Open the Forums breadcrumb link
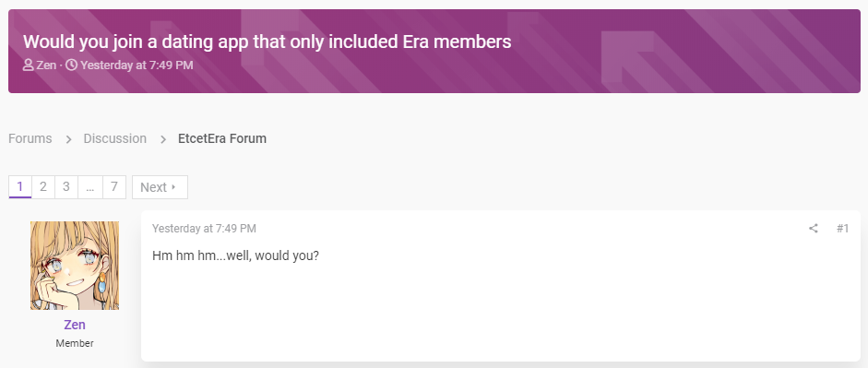Image resolution: width=868 pixels, height=368 pixels. (x=30, y=138)
